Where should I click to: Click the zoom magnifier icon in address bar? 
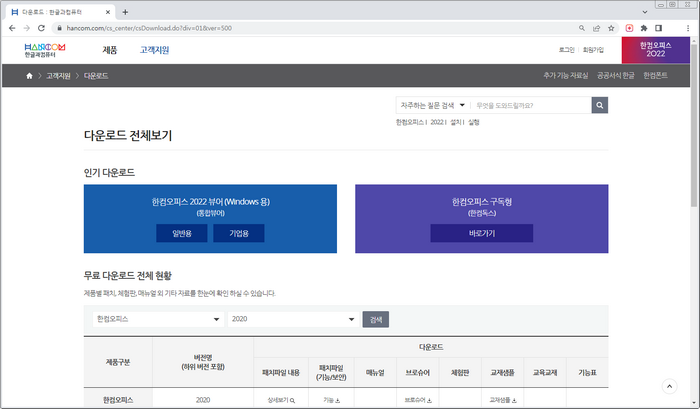coord(582,28)
